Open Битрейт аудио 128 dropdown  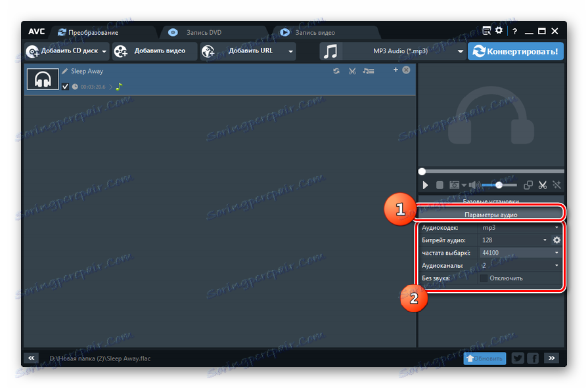(514, 240)
